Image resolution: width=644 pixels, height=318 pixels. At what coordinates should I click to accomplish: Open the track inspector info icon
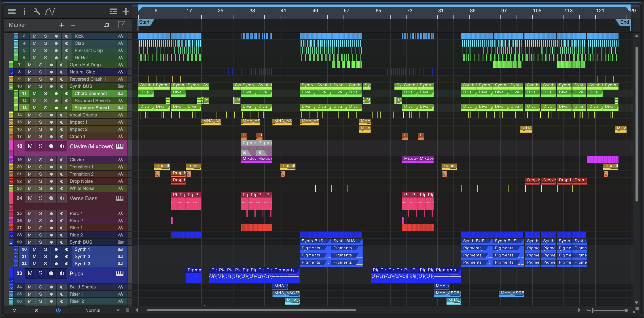coord(24,11)
